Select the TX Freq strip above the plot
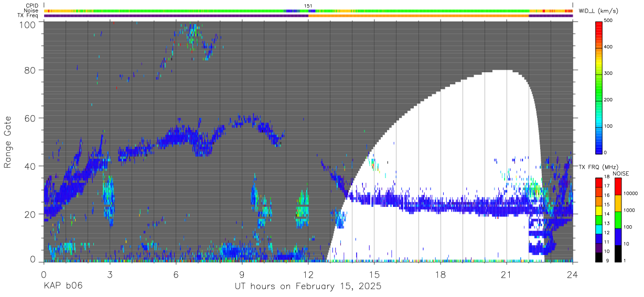 pos(308,16)
